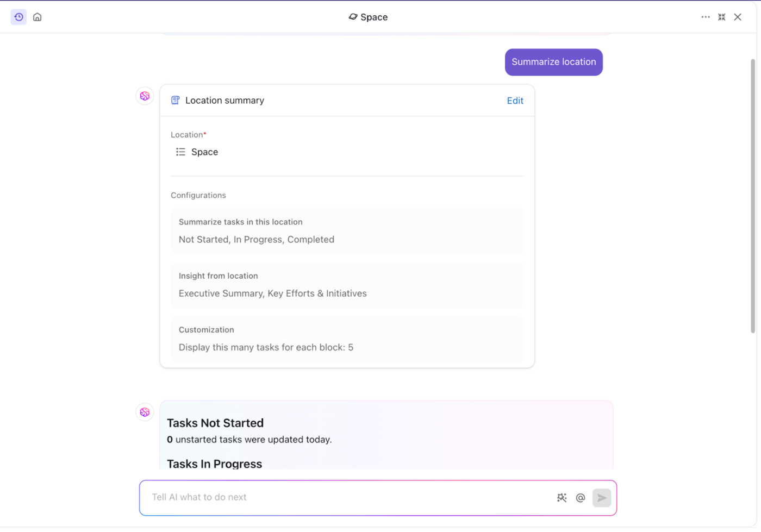Collapse the AI panel with the shrink icon
761x532 pixels.
click(x=721, y=17)
